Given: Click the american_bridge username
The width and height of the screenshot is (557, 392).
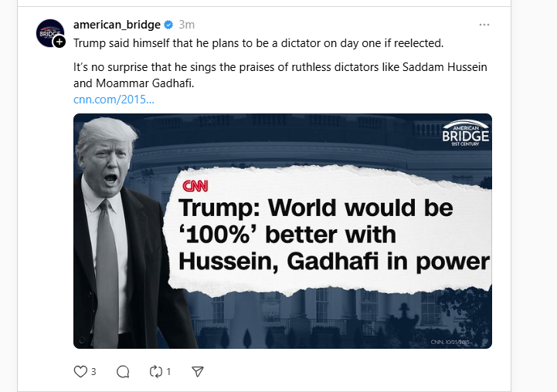Looking at the screenshot, I should click(117, 25).
